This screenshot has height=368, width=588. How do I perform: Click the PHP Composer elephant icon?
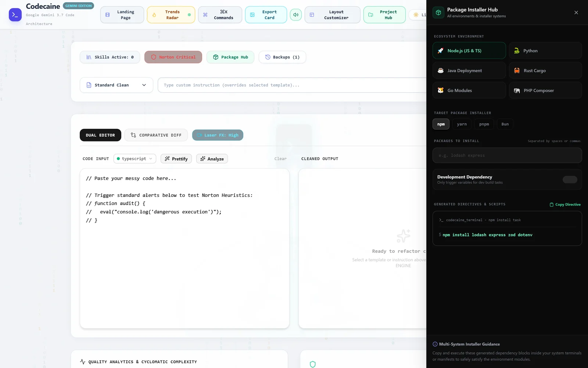point(517,90)
